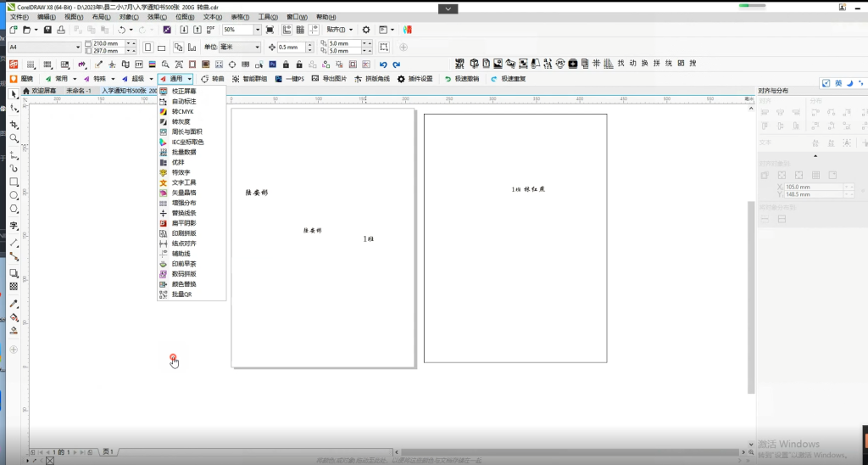Click the 极速撤销 quick undo button
The width and height of the screenshot is (868, 465).
pos(462,79)
